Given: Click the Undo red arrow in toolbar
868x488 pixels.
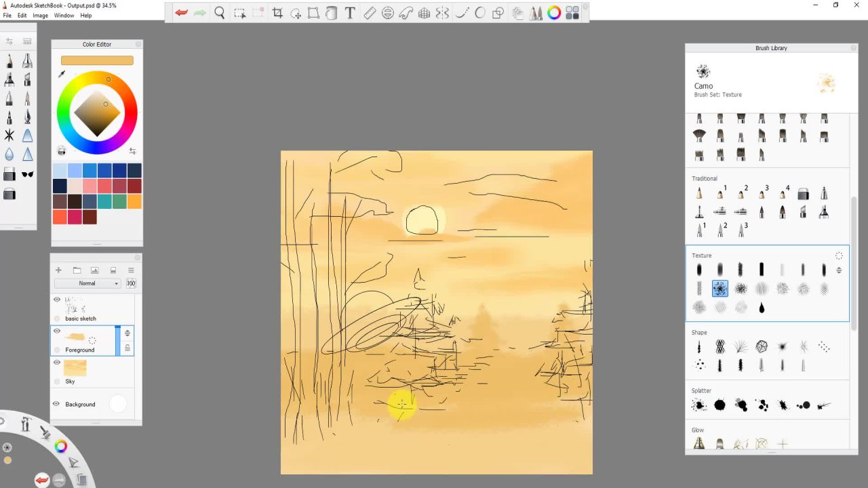Looking at the screenshot, I should [181, 13].
